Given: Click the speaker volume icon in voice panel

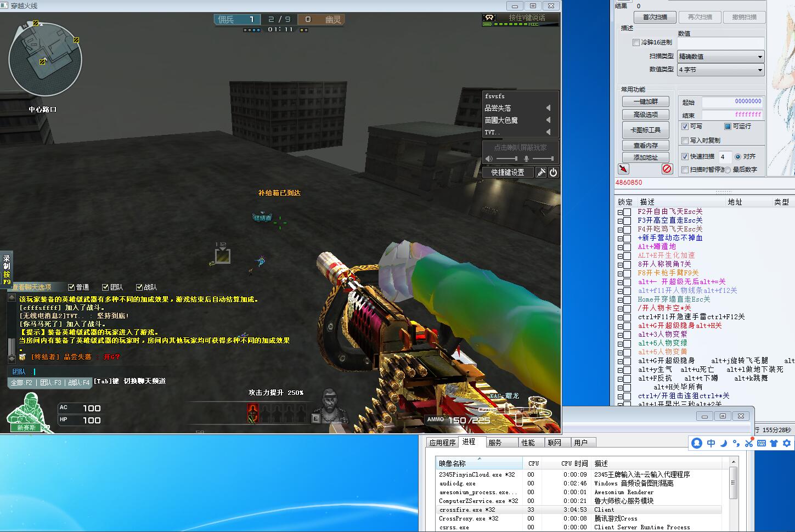Looking at the screenshot, I should [x=489, y=159].
